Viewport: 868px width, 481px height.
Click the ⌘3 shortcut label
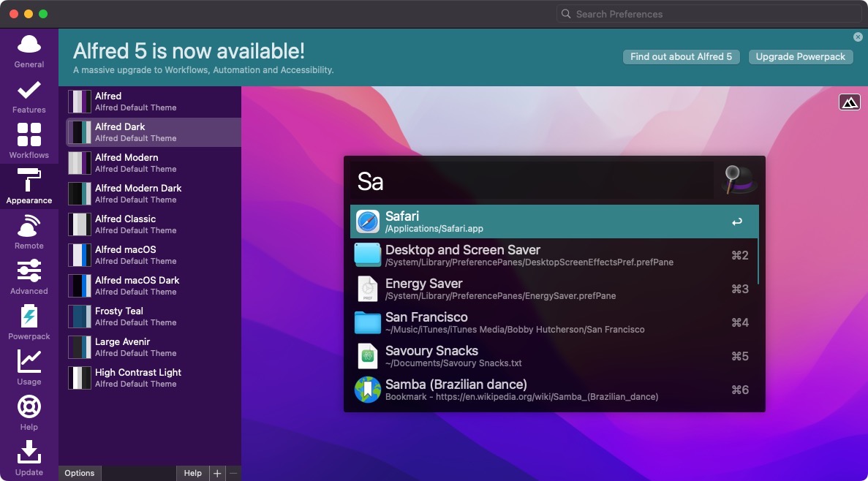[x=740, y=289]
